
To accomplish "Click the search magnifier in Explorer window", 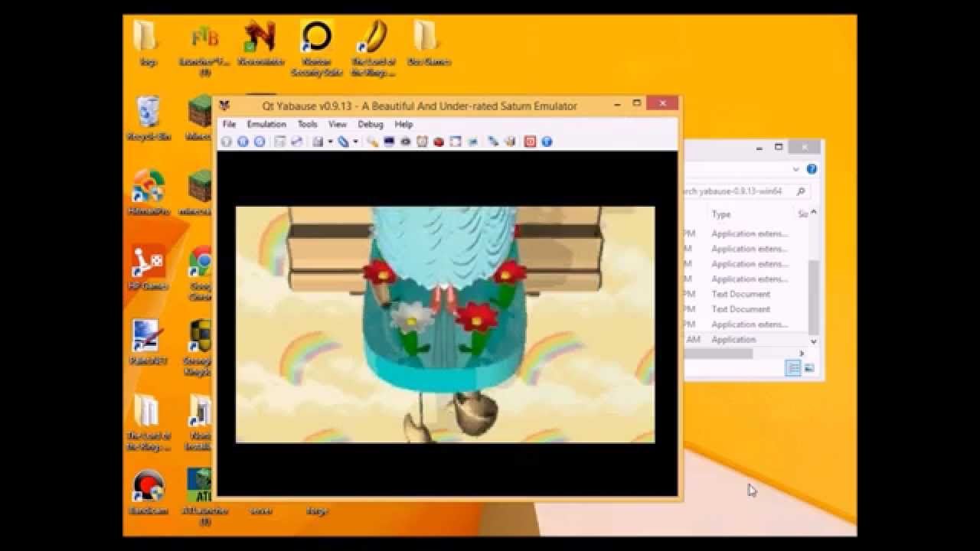I will (x=801, y=191).
